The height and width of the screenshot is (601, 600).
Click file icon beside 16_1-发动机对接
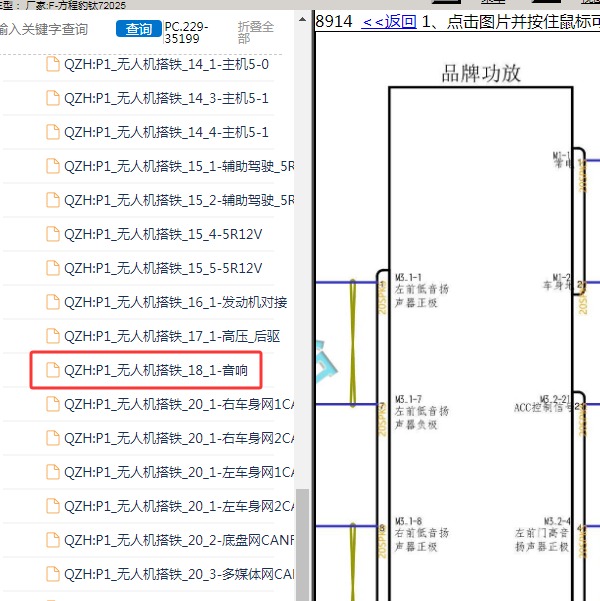click(53, 302)
